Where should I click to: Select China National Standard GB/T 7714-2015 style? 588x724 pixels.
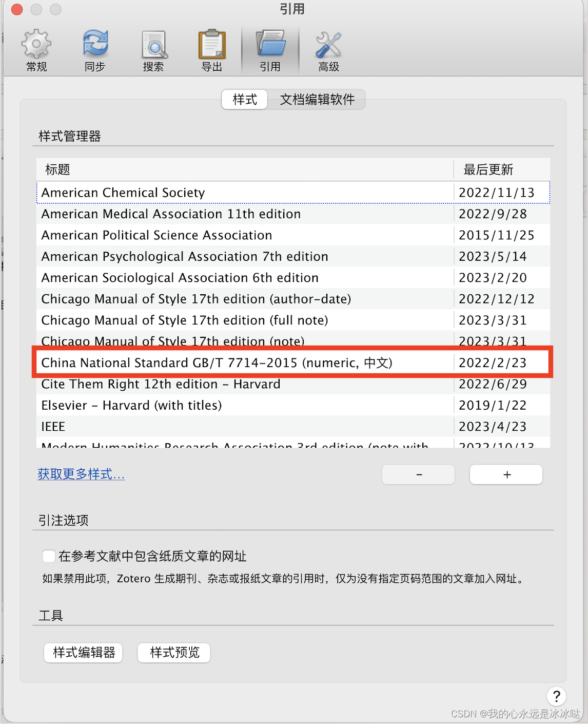coord(293,363)
